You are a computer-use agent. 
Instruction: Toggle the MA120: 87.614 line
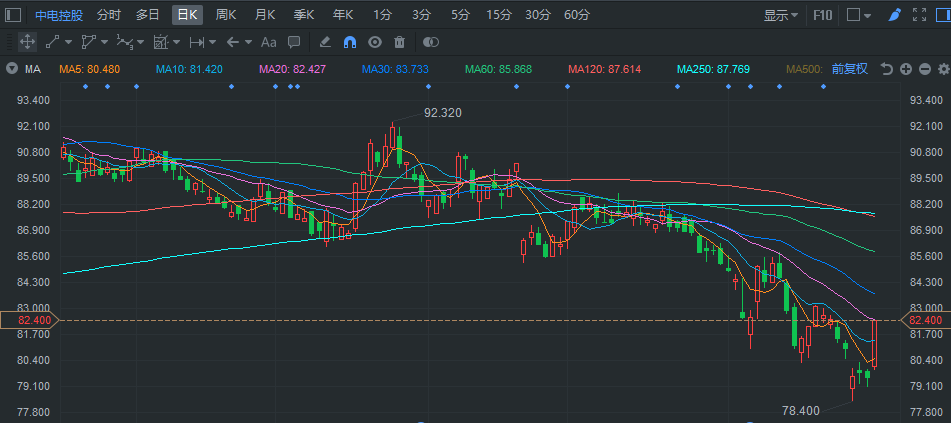(605, 69)
